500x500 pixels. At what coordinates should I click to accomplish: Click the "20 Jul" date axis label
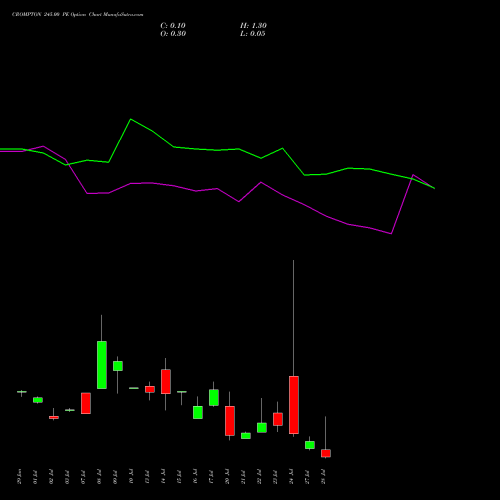[x=228, y=477]
